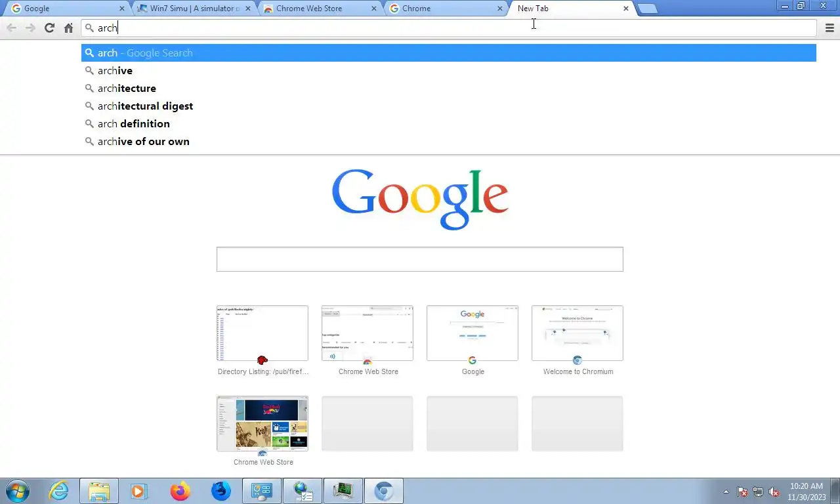Reload the current page
Viewport: 840px width, 504px height.
49,28
